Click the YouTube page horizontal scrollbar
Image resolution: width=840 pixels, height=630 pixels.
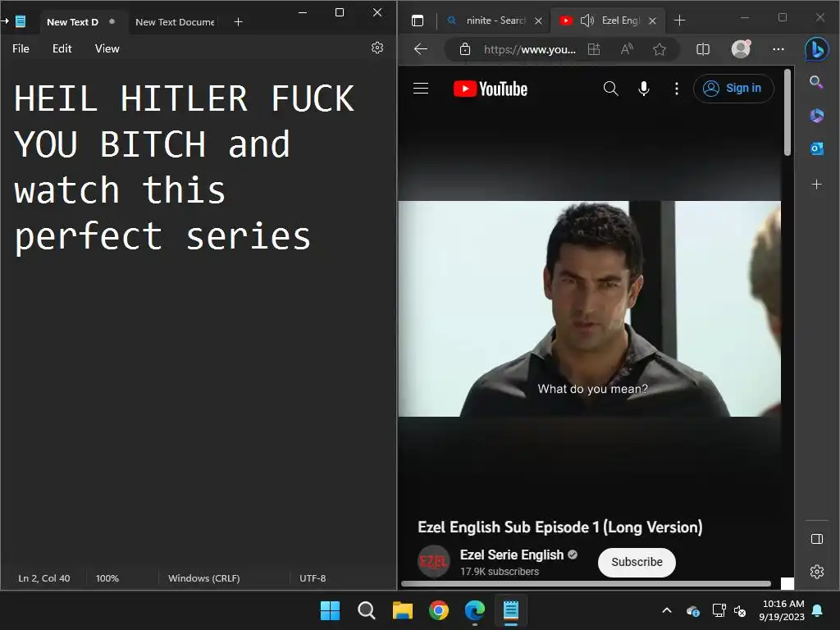tap(586, 583)
